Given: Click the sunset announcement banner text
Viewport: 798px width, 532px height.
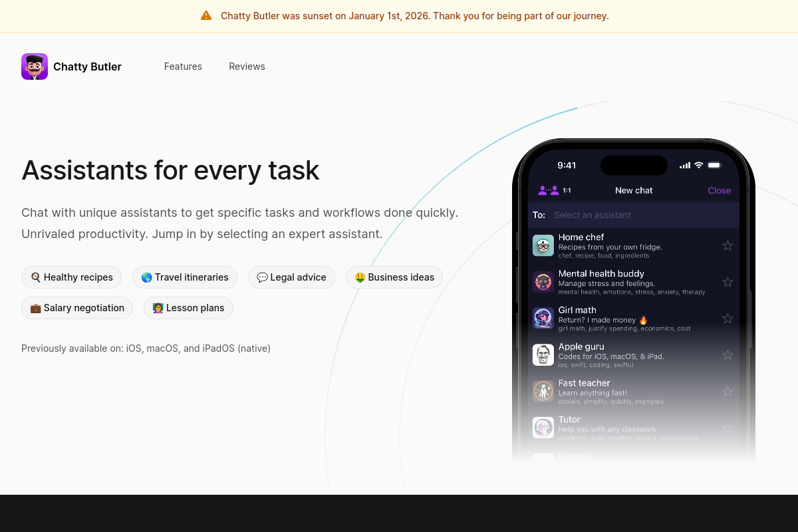Looking at the screenshot, I should 415,16.
